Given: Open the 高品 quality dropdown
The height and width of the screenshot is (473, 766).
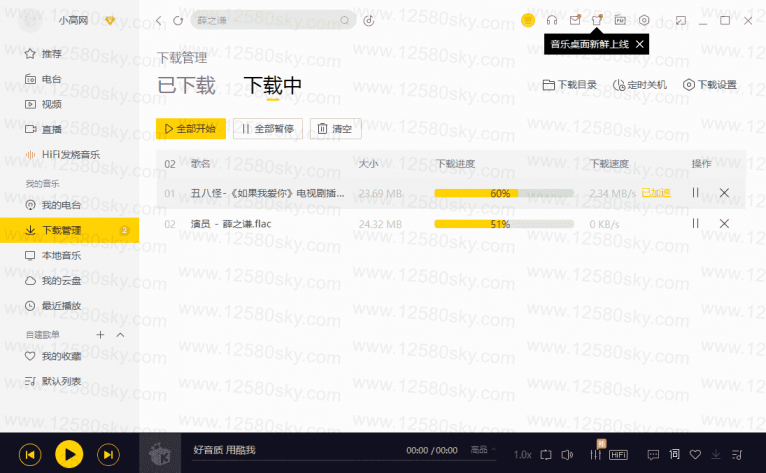Looking at the screenshot, I should (x=483, y=450).
